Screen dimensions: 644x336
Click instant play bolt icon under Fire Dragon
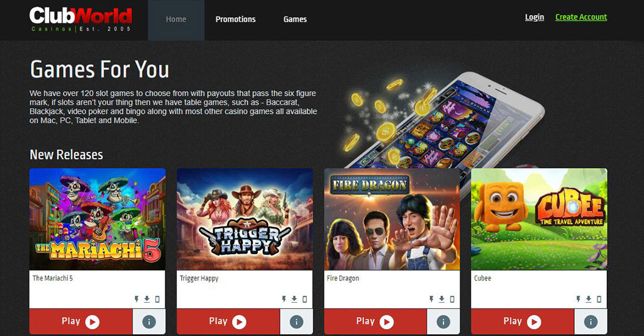(x=431, y=299)
